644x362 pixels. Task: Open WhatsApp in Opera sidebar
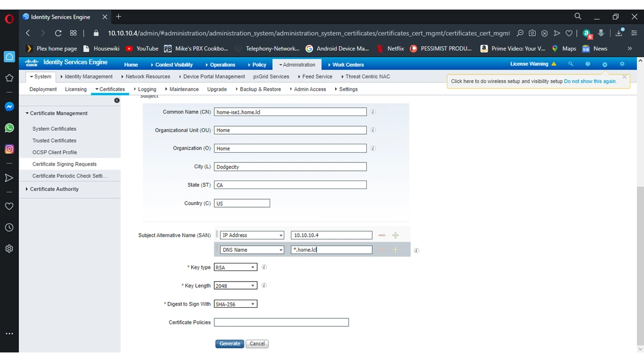click(x=9, y=128)
